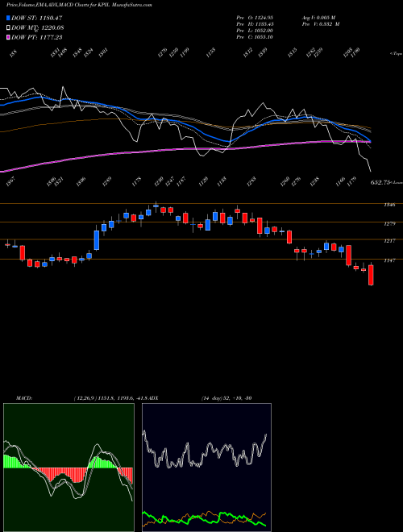This screenshot has height=532, width=403.
Task: Click the 1217 price level label
Action: [389, 241]
